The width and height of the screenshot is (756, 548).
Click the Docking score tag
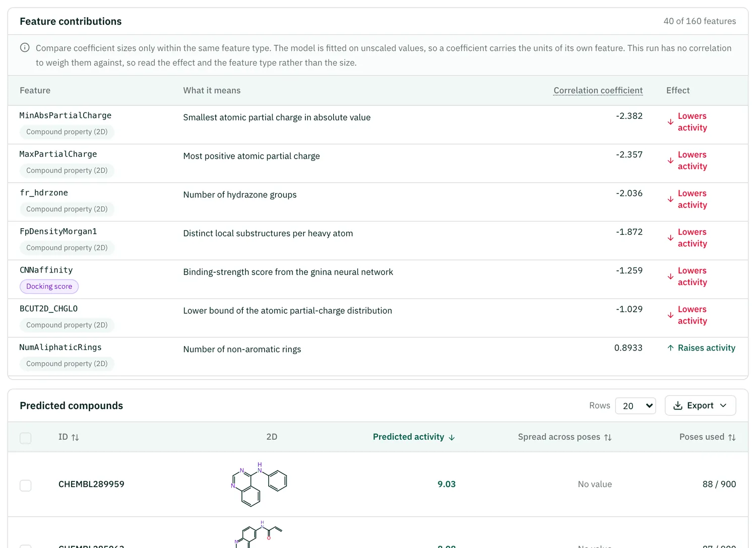tap(49, 287)
